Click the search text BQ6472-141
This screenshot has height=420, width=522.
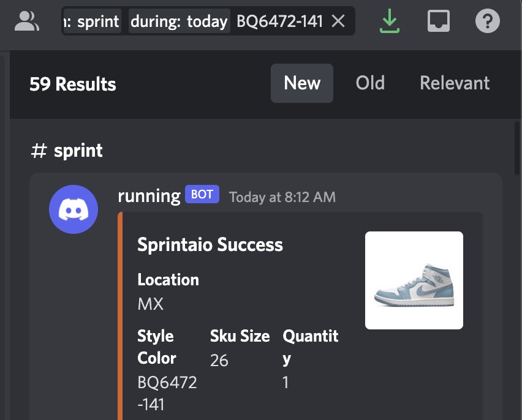[x=279, y=21]
